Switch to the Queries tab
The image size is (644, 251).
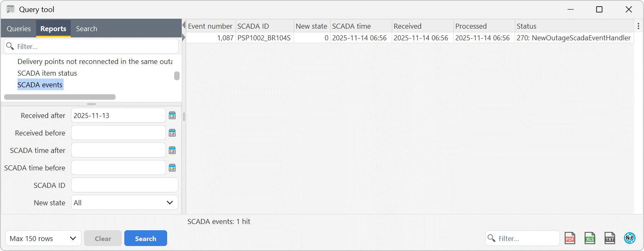(19, 29)
